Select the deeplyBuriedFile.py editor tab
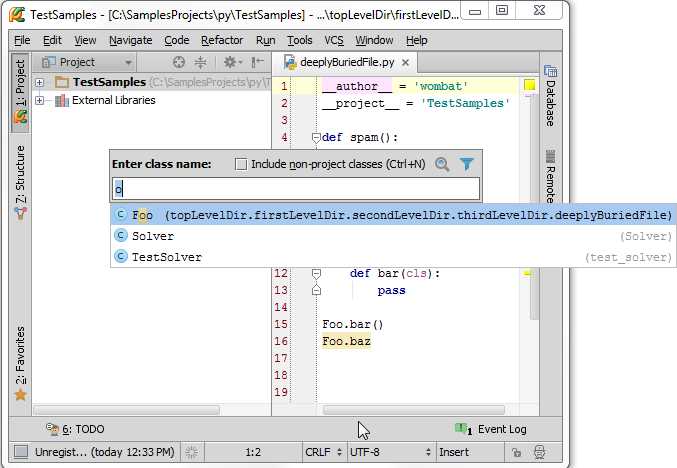The height and width of the screenshot is (468, 677). pyautogui.click(x=347, y=63)
